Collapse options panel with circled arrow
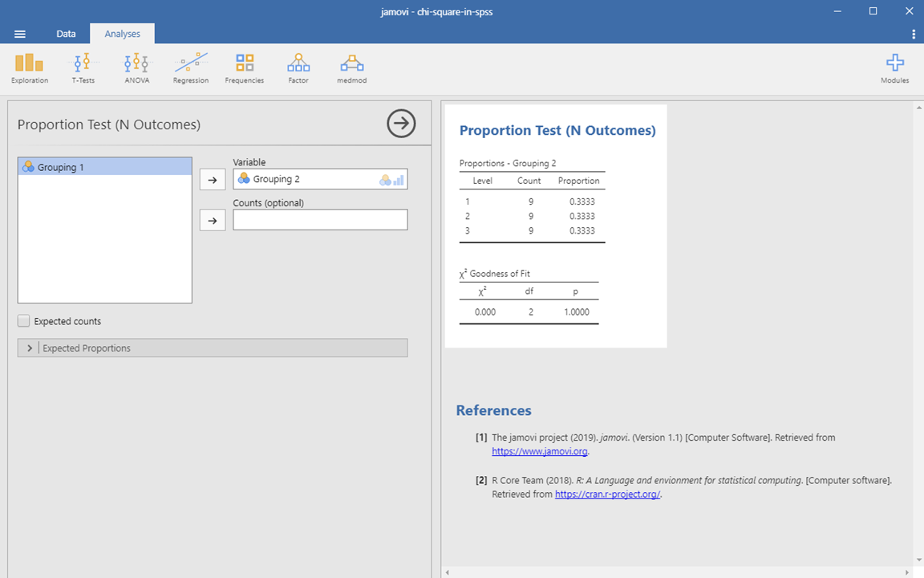 (401, 124)
